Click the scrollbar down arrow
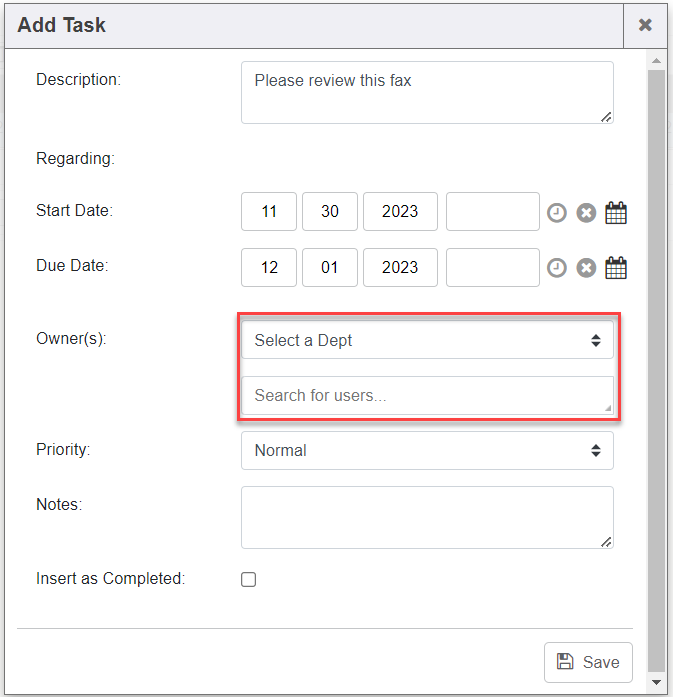Viewport: 673px width, 697px height. pos(657,682)
